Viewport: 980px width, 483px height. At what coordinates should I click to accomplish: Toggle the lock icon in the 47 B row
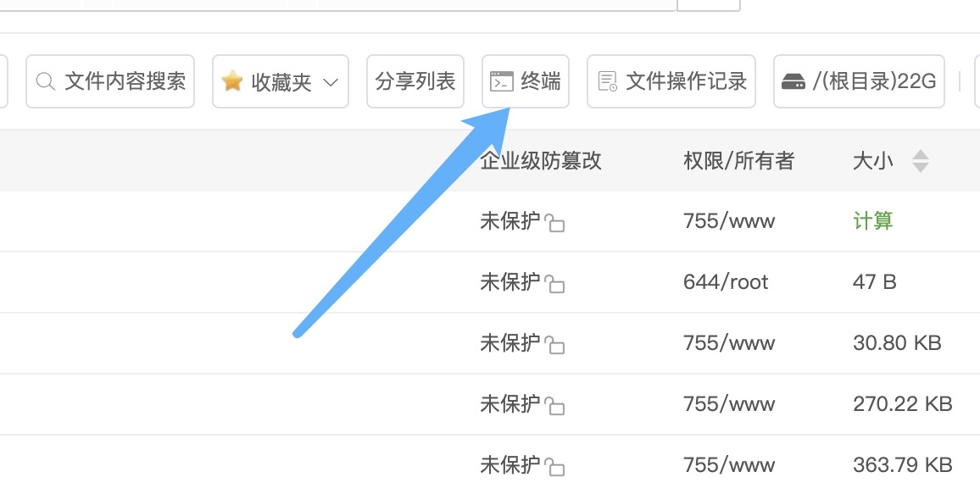(x=554, y=285)
